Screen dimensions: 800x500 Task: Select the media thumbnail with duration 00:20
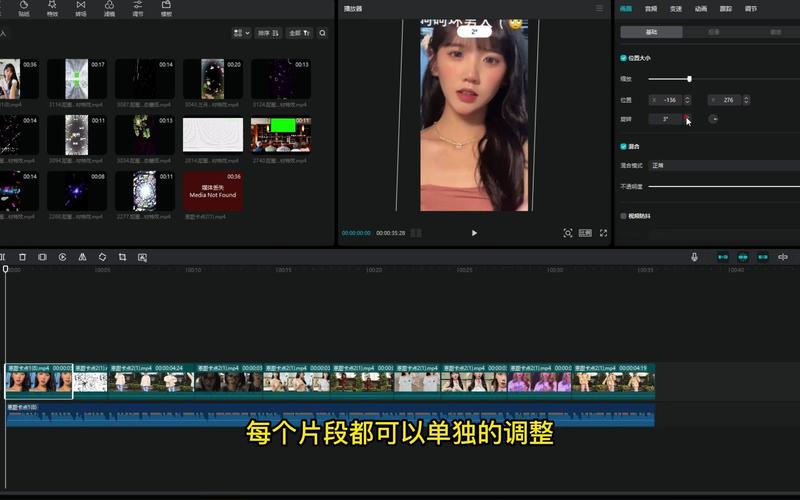click(x=213, y=79)
